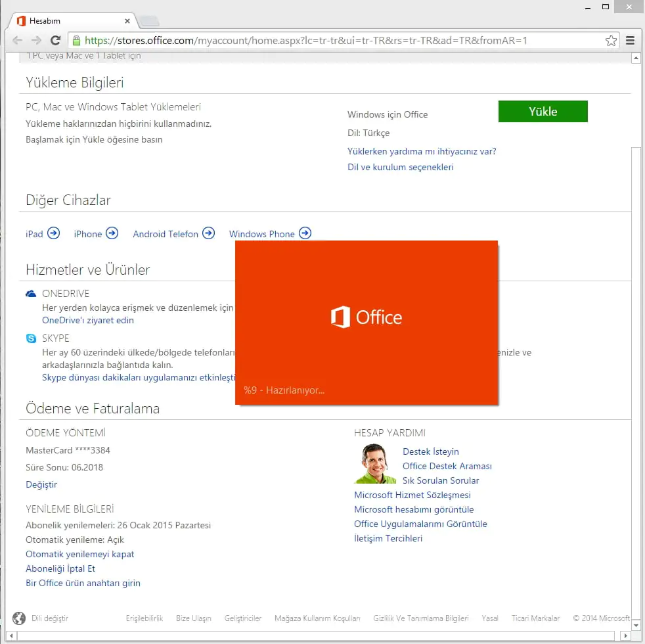Viewport: 645px width, 644px height.
Task: Click the Dil: Türkçe text
Action: click(x=368, y=133)
